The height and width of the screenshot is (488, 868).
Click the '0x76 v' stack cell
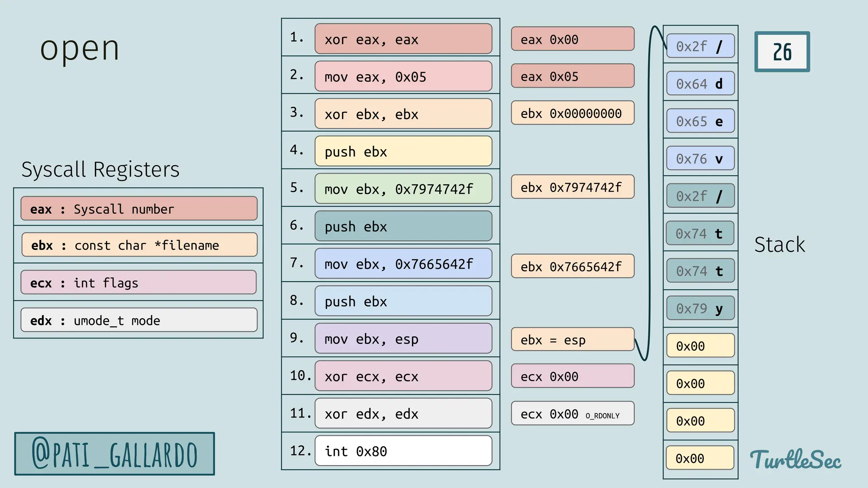pyautogui.click(x=700, y=158)
